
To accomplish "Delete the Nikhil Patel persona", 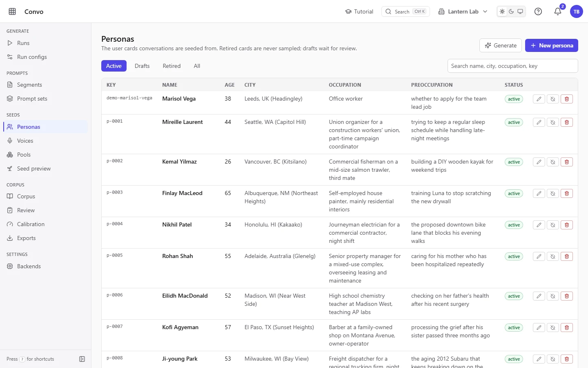I will tap(567, 225).
